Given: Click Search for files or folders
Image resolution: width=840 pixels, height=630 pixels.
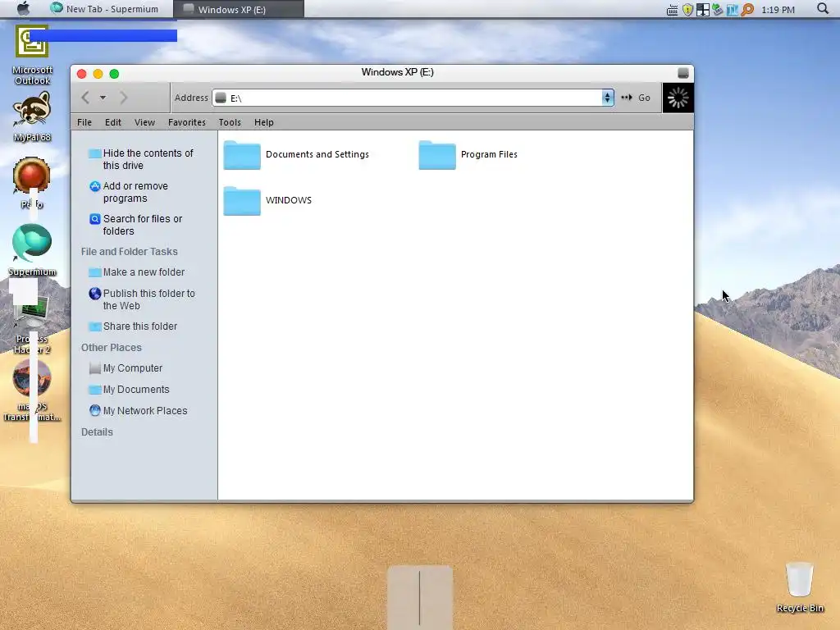Looking at the screenshot, I should (143, 225).
